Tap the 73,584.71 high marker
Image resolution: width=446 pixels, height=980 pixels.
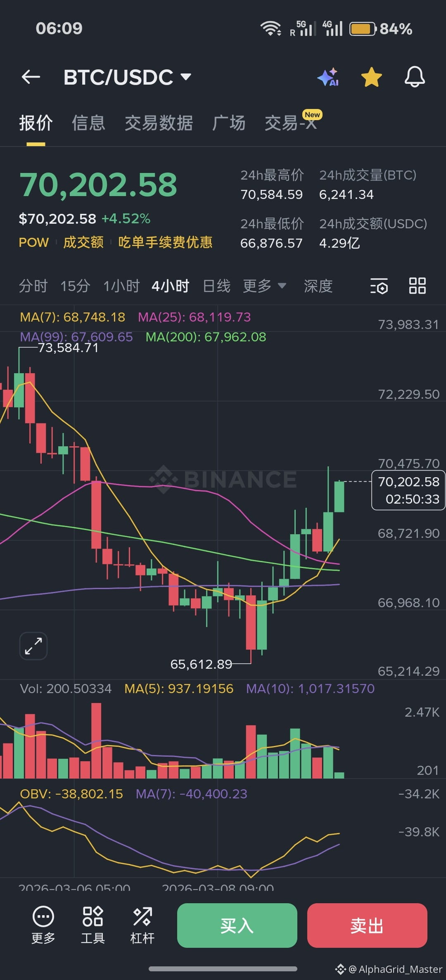[x=68, y=348]
